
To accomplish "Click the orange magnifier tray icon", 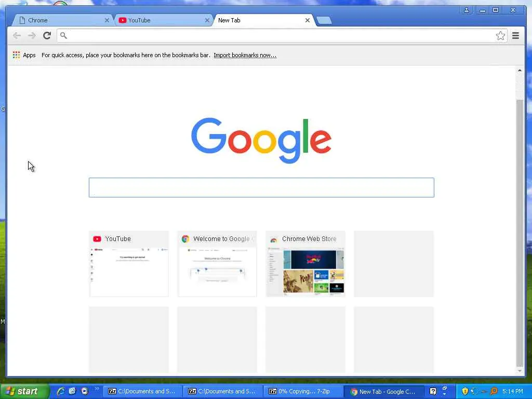I will tap(494, 391).
